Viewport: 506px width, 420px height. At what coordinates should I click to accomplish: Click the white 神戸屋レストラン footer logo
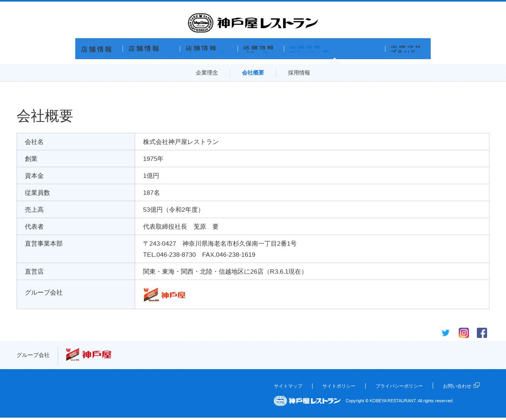point(307,401)
